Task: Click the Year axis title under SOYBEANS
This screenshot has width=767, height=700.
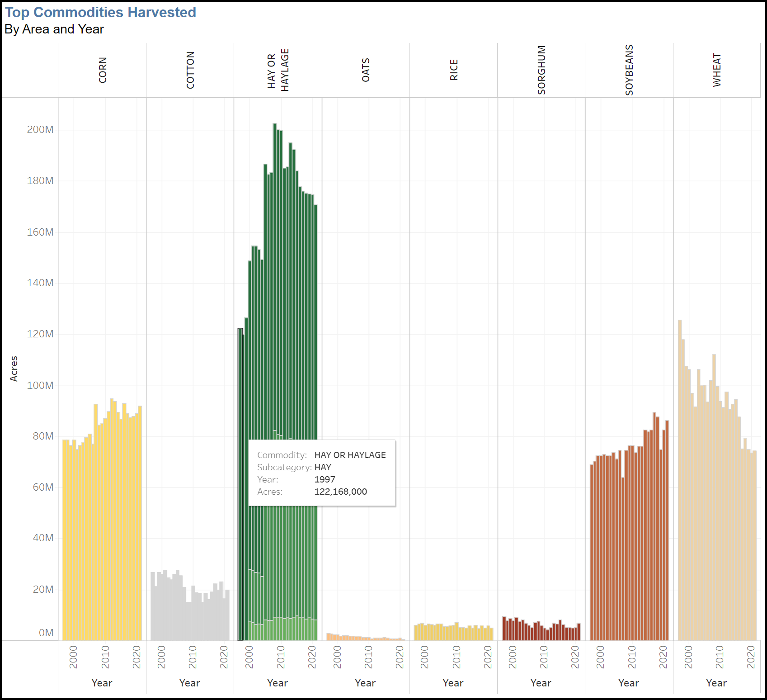Action: pyautogui.click(x=629, y=683)
